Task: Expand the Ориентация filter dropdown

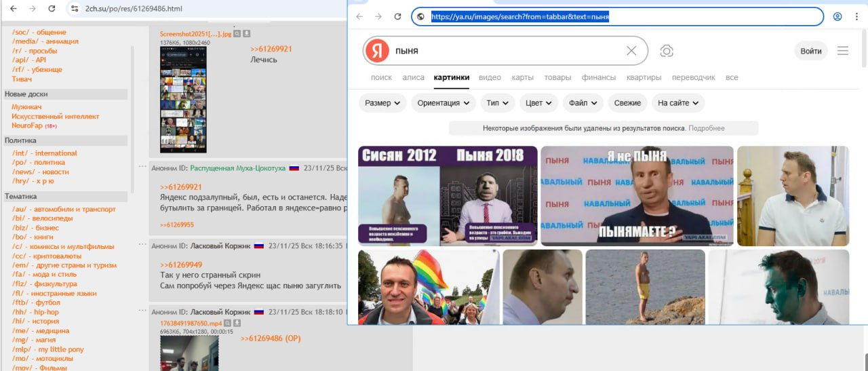Action: [x=443, y=103]
